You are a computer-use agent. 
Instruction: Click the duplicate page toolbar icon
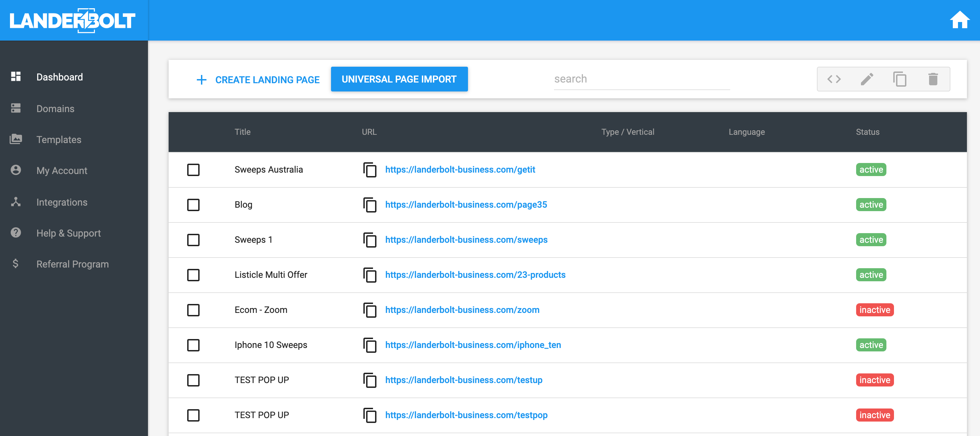click(x=900, y=79)
